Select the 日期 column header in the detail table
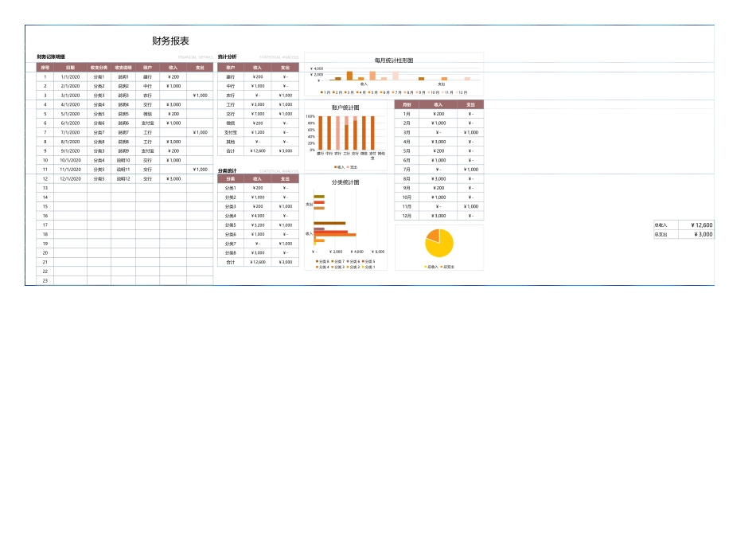756x535 pixels. tap(72, 67)
